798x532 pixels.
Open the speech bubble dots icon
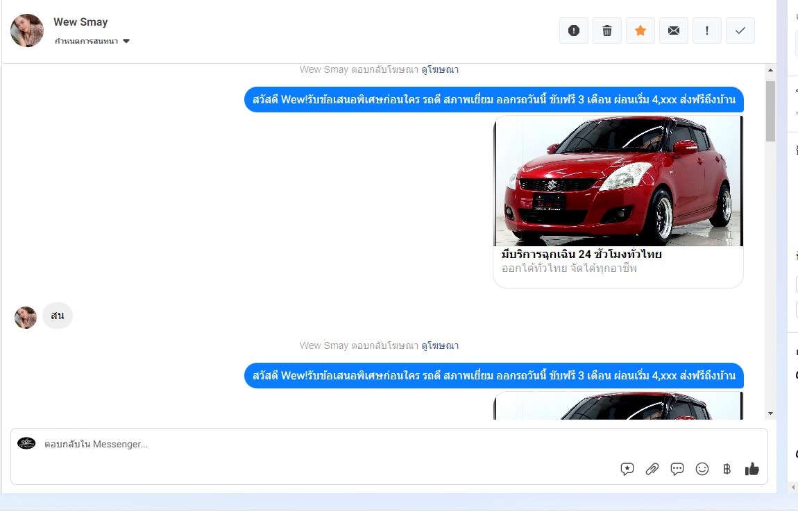(677, 469)
